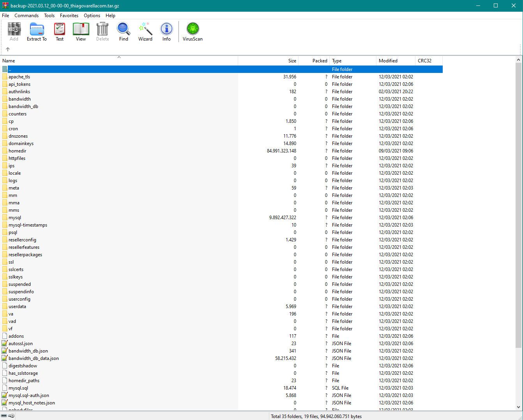523x420 pixels.
Task: Open the Find search tool
Action: pyautogui.click(x=124, y=32)
